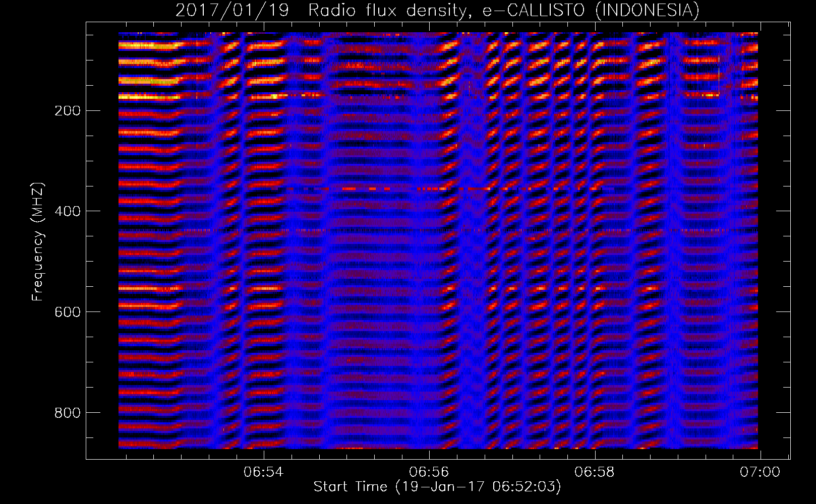Select the 200 frequency tick label
Screen dimensions: 816x504
point(68,110)
